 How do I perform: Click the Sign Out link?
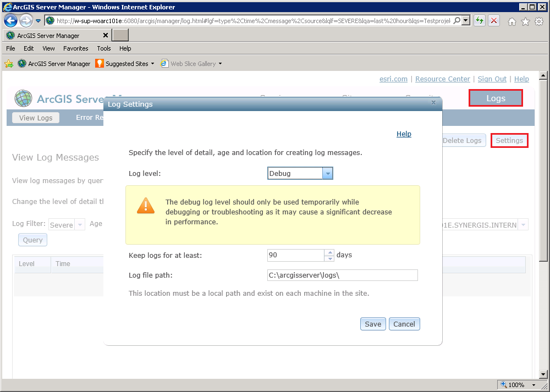pyautogui.click(x=492, y=79)
